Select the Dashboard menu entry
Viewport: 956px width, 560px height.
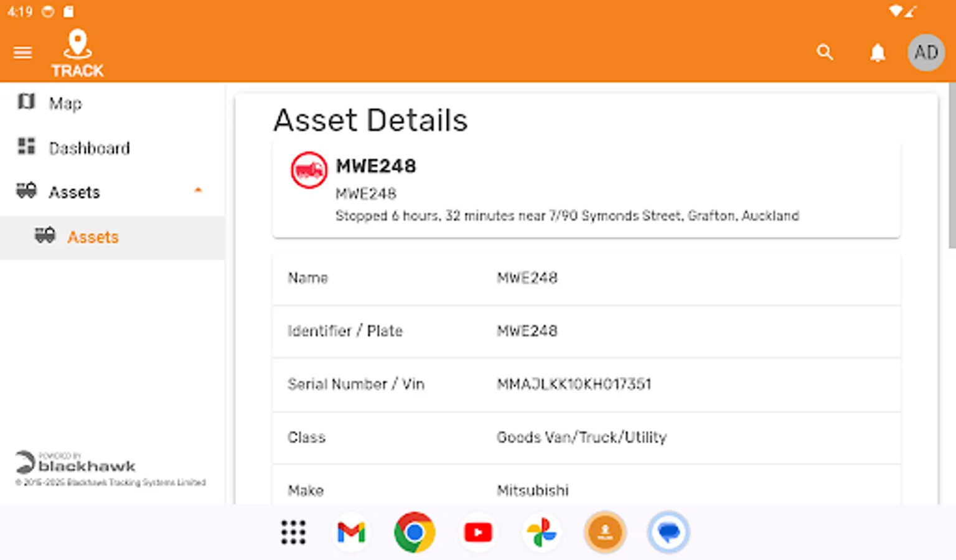[x=89, y=147]
